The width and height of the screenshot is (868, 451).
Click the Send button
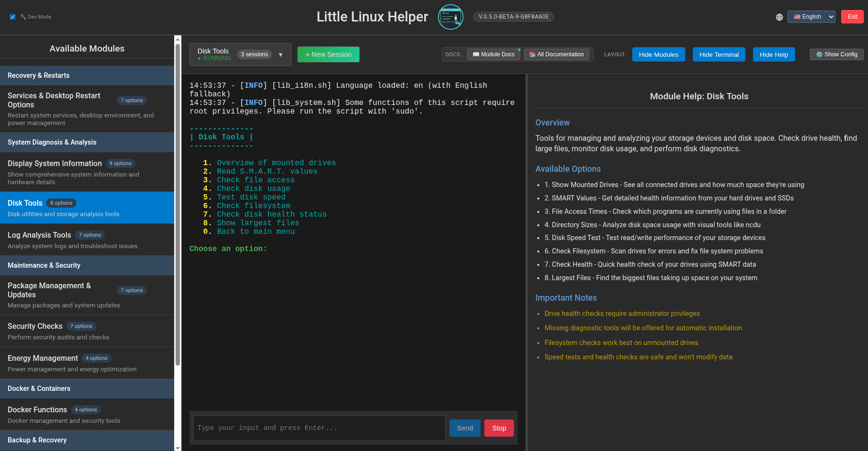465,428
